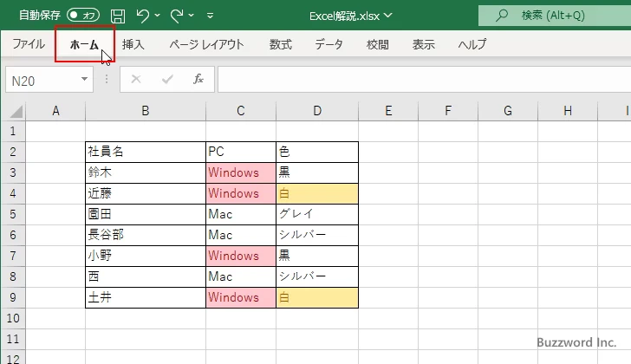Screen dimensions: 631x364
Task: Click the Redo arrow icon
Action: tap(177, 16)
